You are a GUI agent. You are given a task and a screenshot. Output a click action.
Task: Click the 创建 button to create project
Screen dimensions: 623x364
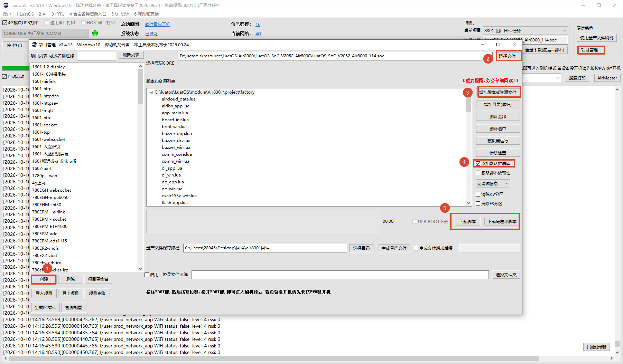click(44, 279)
